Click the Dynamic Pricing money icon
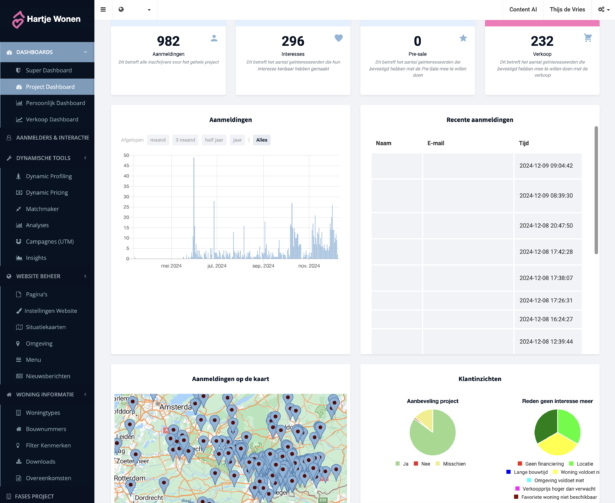Screen dimensions: 615x503 [x=19, y=193]
